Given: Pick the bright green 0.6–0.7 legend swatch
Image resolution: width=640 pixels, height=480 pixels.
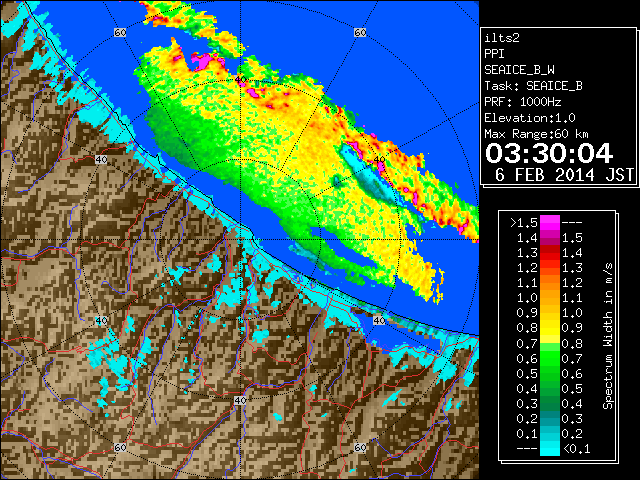Looking at the screenshot, I should (x=550, y=358).
